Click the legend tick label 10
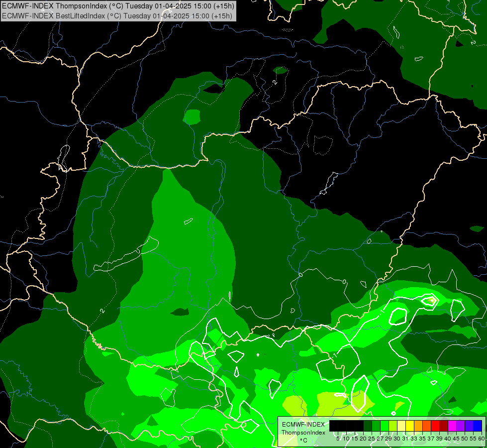Viewport: 487px width, 448px height. (x=346, y=439)
